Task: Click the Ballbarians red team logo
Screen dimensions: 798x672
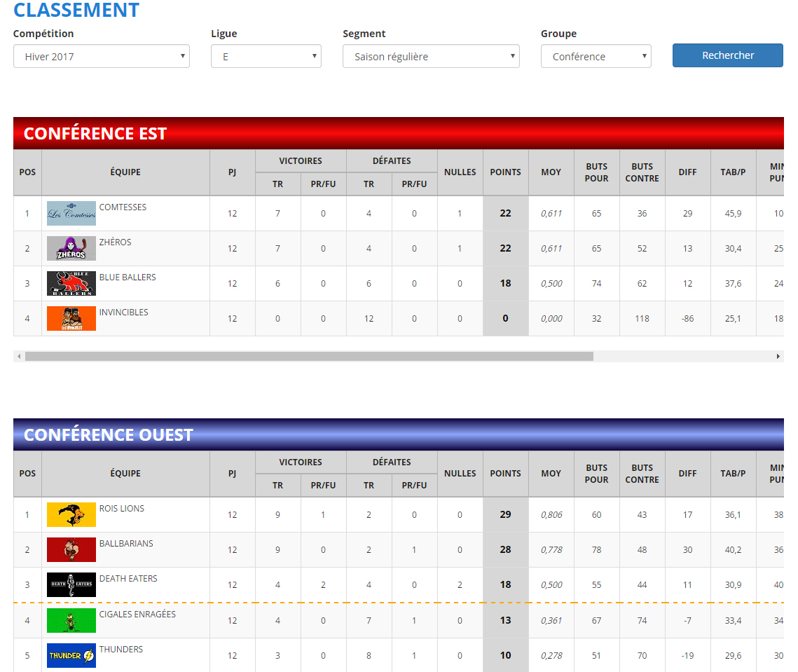Action: (71, 550)
